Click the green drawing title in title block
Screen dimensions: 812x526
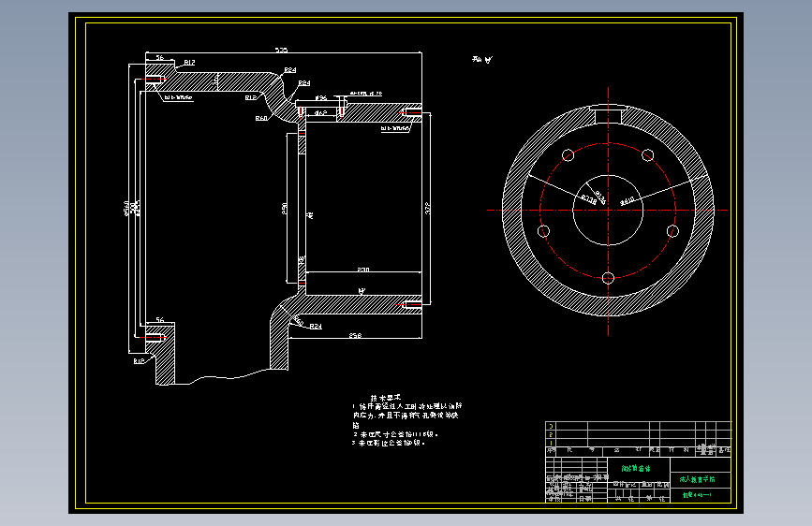[x=636, y=468]
